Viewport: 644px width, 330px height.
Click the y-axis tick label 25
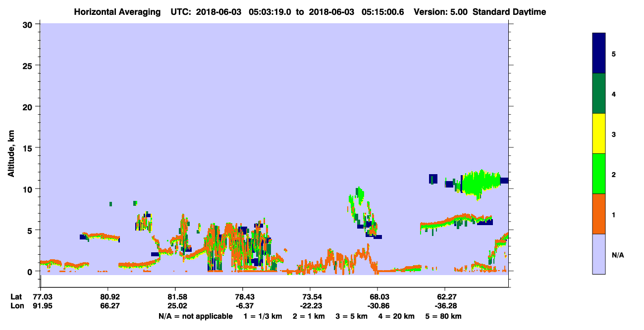pos(28,65)
